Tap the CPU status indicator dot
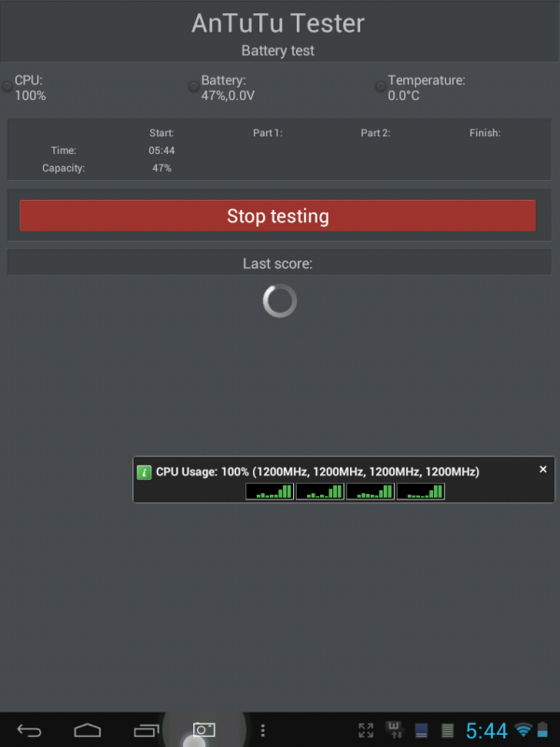The image size is (560, 747). [7, 86]
